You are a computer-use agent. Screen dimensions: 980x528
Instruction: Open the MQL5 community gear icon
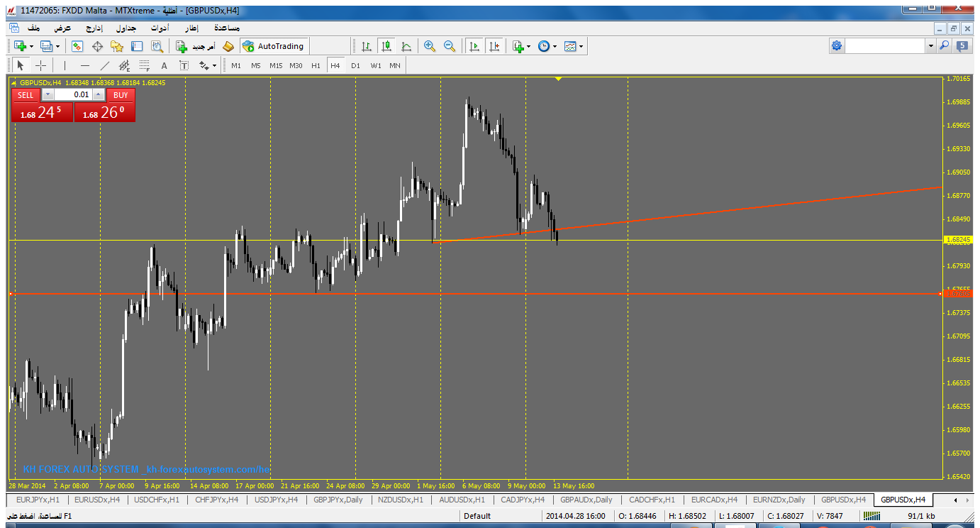(x=837, y=45)
